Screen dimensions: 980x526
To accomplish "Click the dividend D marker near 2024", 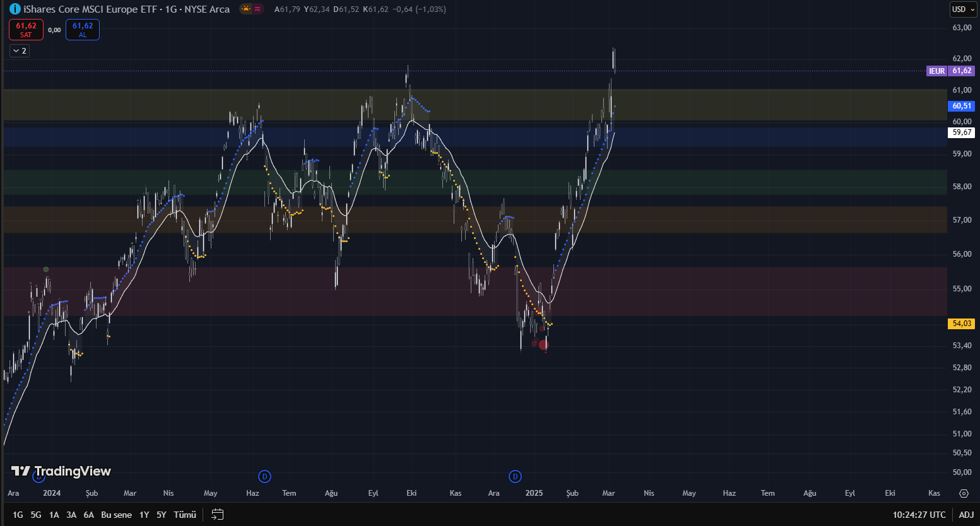I will coord(39,477).
